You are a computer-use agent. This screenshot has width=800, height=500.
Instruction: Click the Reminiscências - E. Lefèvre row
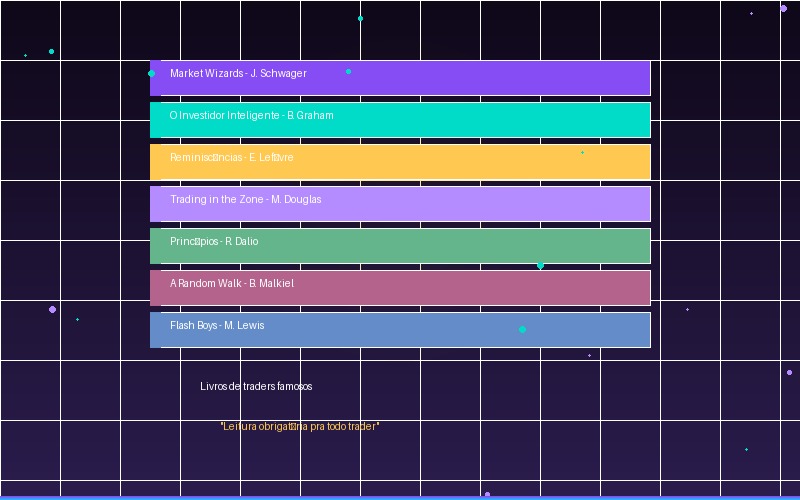point(400,162)
